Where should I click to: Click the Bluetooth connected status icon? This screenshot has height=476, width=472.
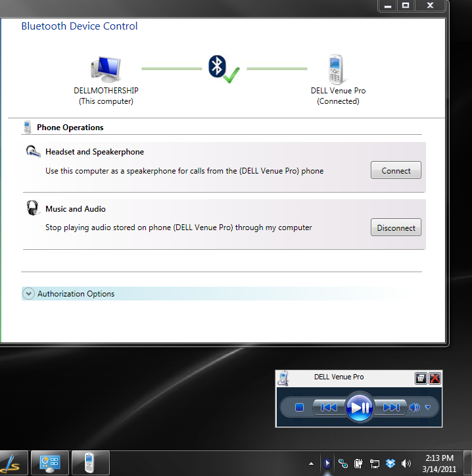click(x=224, y=69)
